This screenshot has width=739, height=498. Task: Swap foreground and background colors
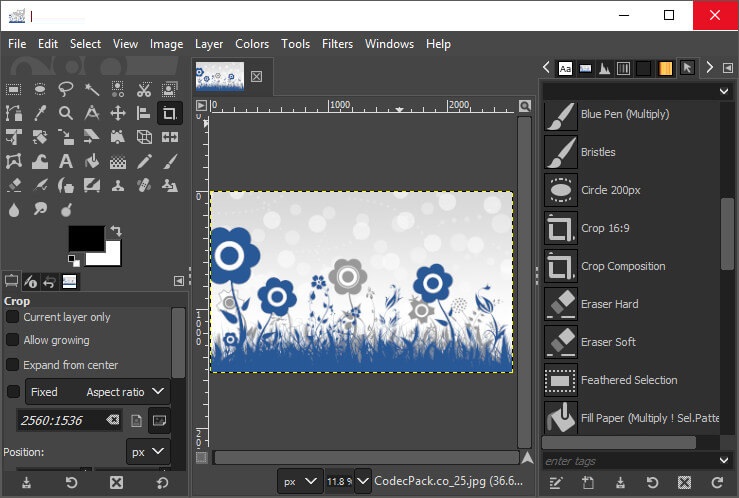116,231
